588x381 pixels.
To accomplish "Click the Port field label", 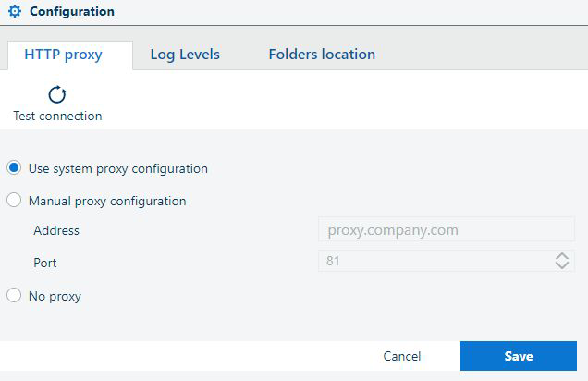I will coord(45,263).
